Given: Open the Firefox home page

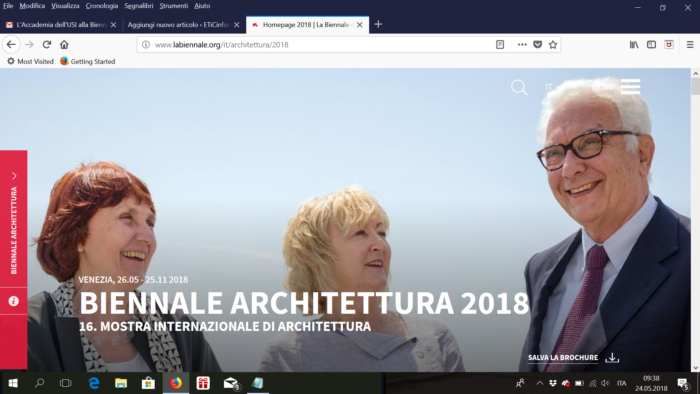Looking at the screenshot, I should 64,45.
